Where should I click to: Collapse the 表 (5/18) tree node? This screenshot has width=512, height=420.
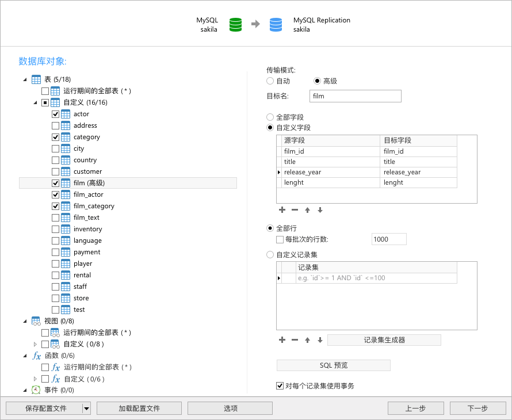coord(24,79)
